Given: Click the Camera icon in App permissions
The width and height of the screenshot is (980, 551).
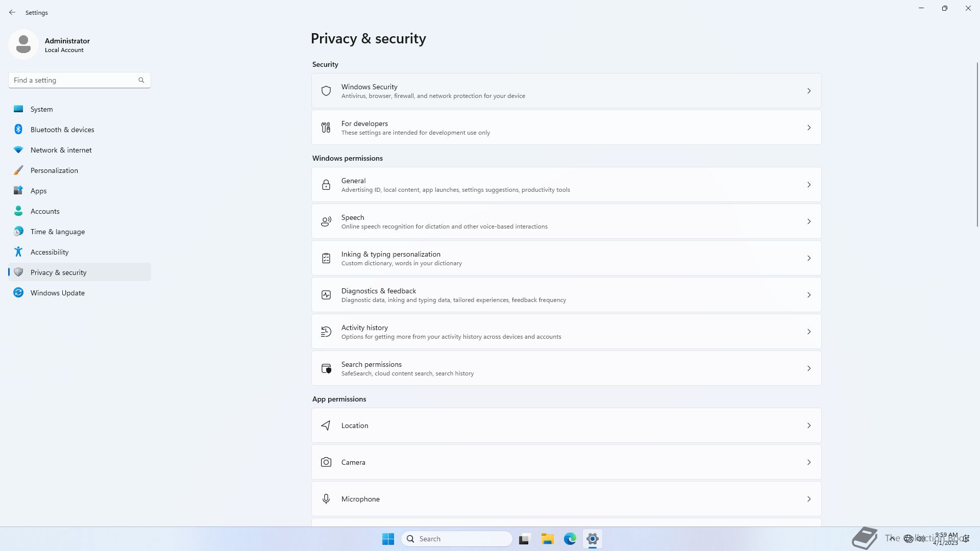Looking at the screenshot, I should (x=326, y=462).
